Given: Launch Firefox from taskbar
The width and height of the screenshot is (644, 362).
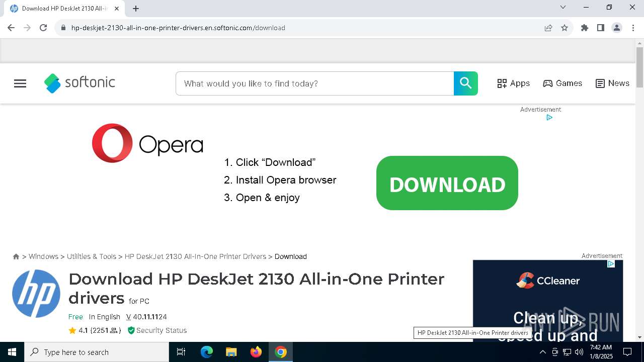Looking at the screenshot, I should click(256, 352).
